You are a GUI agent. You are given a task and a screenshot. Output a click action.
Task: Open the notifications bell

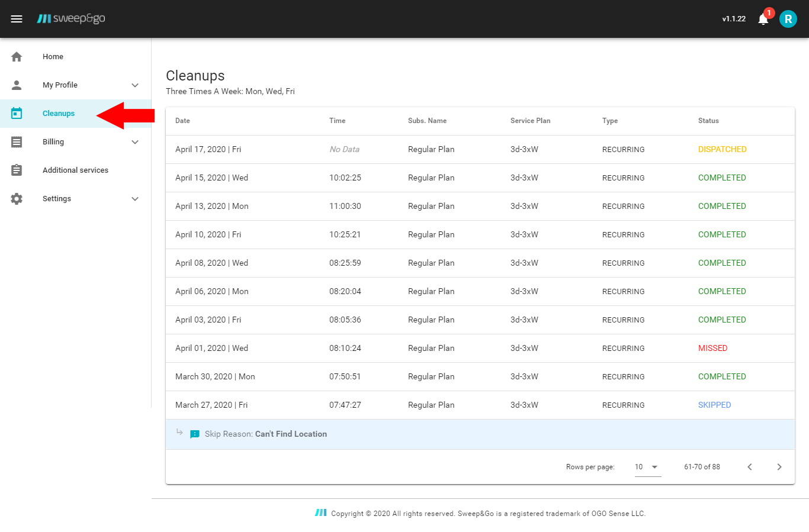[x=763, y=19]
